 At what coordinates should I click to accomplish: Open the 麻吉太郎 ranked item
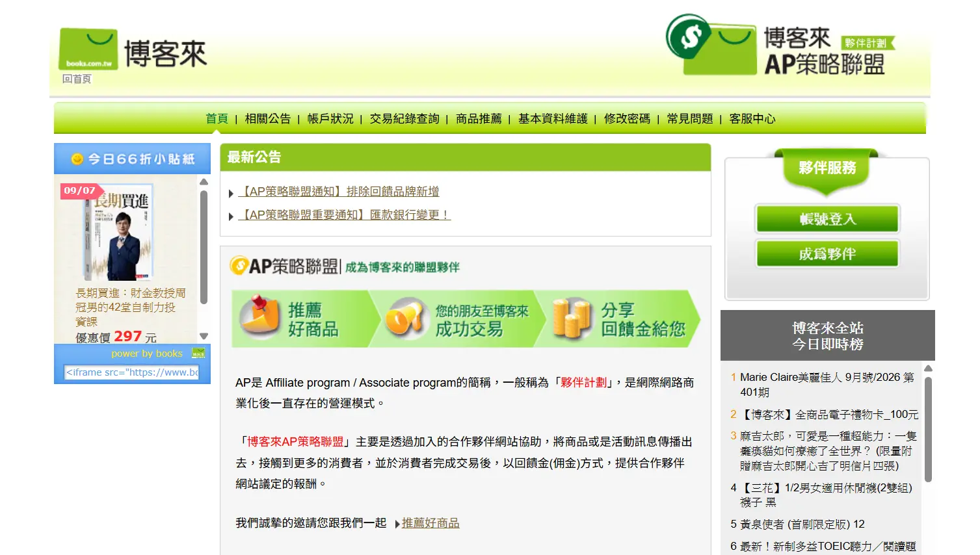828,451
